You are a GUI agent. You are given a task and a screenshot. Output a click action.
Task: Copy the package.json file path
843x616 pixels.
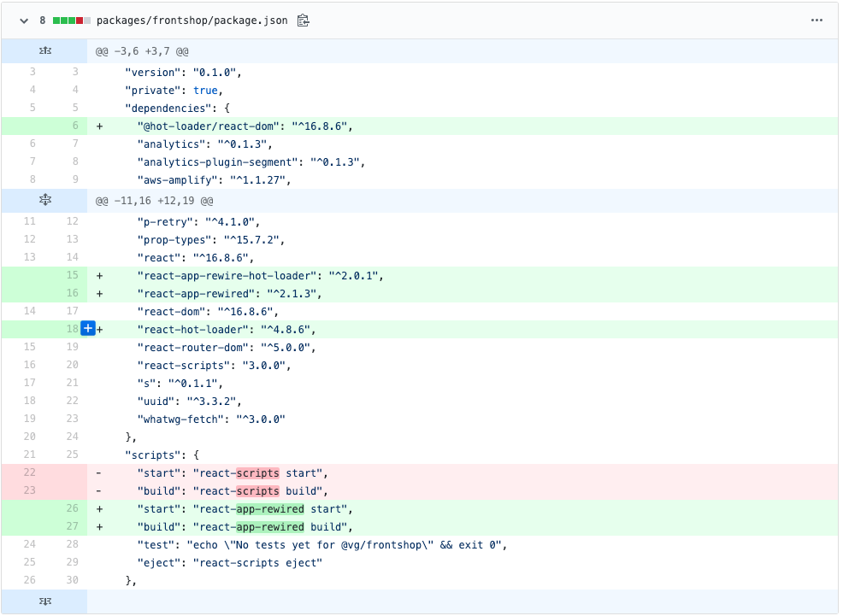[x=301, y=20]
